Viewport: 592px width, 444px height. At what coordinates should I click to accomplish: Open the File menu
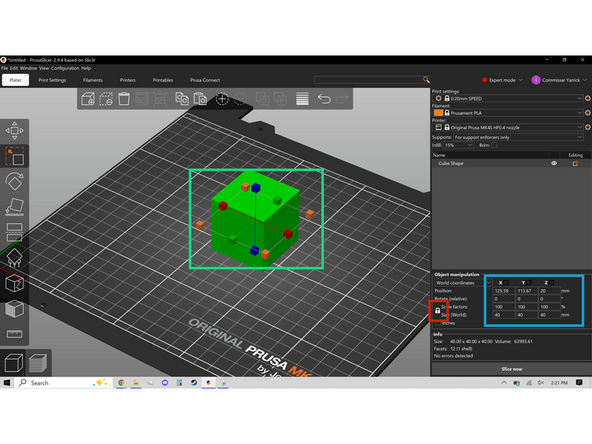point(4,68)
